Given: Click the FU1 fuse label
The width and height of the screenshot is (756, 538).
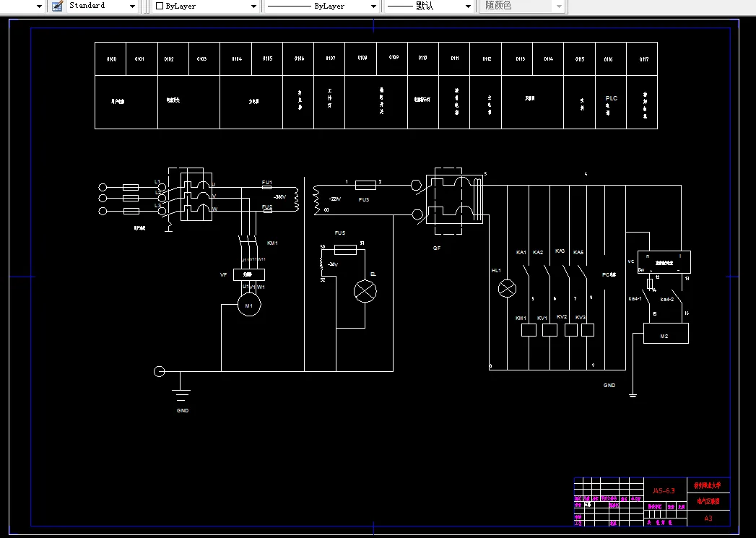Looking at the screenshot, I should pos(266,182).
